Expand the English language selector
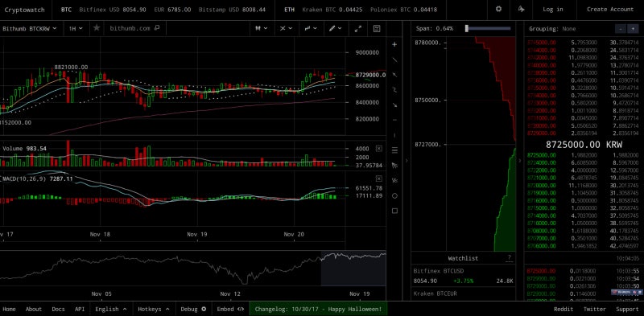Viewport: 644px width, 316px height. coord(111,309)
